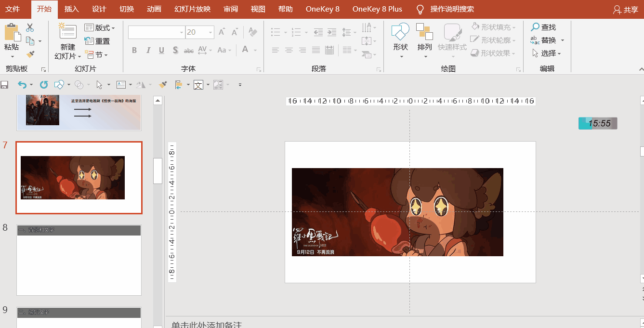Select slide 8 thumbnail
Screen dimensions: 644x328
click(79, 260)
